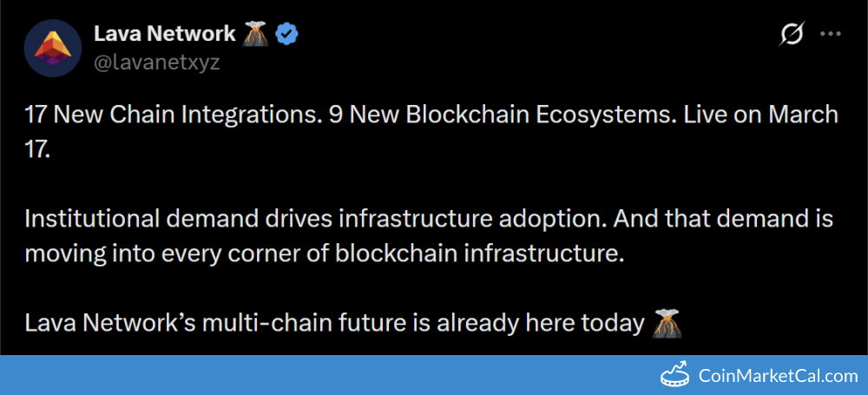
Task: Open the CoinMarketCal.com watermark link
Action: (778, 376)
